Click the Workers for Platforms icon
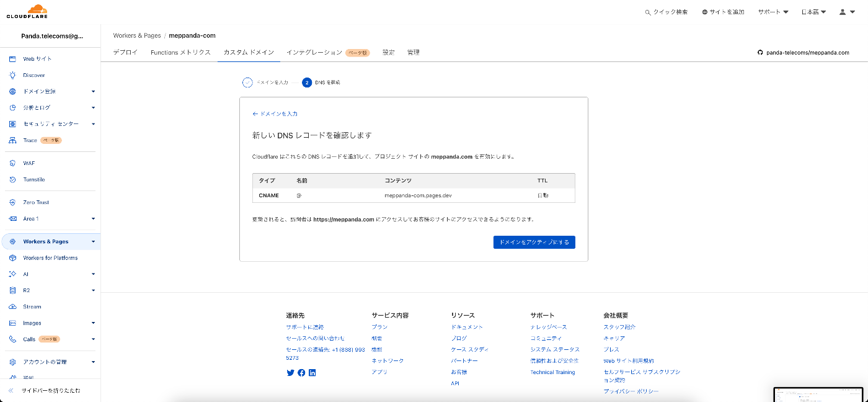868x402 pixels. [x=12, y=257]
